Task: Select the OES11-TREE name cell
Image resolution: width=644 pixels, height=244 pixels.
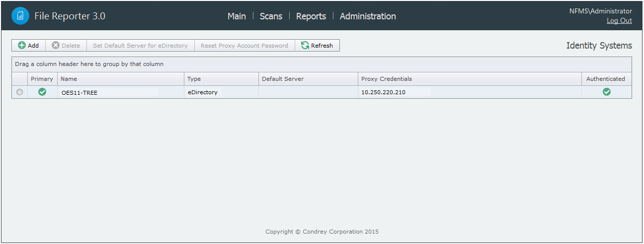Action: 80,92
